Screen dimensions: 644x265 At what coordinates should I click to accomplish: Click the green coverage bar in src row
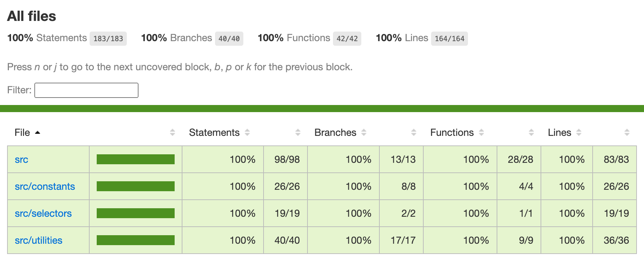click(135, 160)
